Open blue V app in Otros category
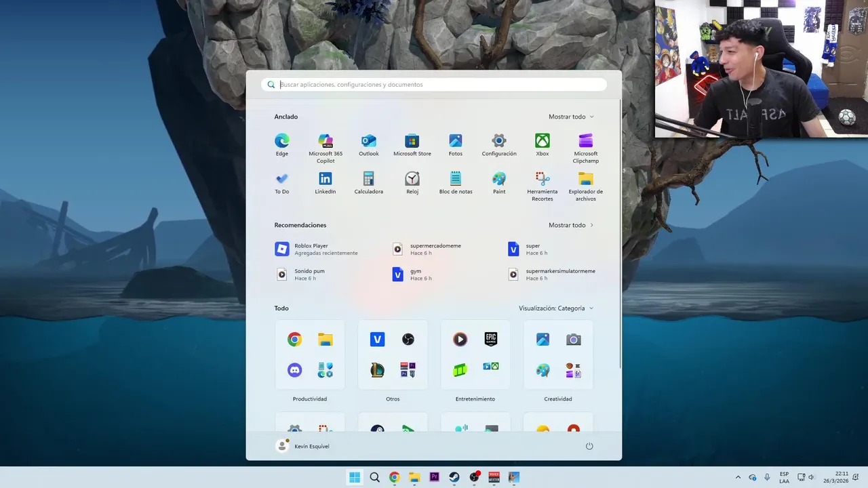This screenshot has height=488, width=868. pos(377,340)
